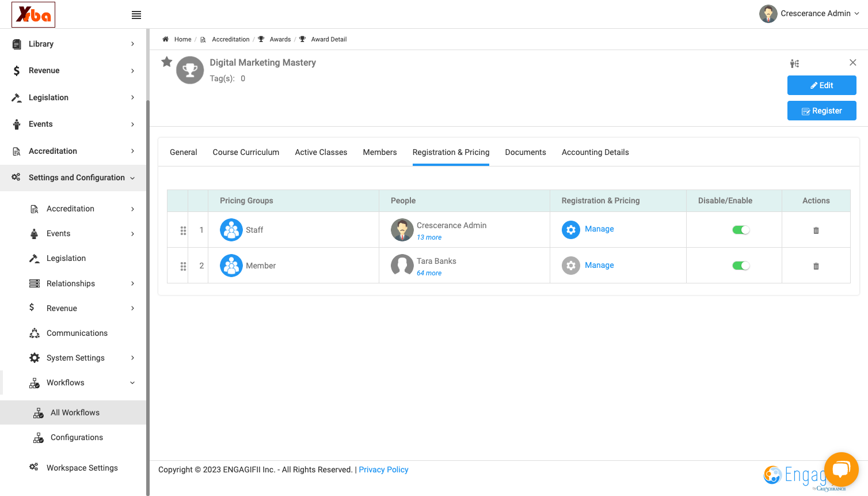The width and height of the screenshot is (868, 496).
Task: Expand Relationships submenu chevron
Action: pyautogui.click(x=132, y=283)
